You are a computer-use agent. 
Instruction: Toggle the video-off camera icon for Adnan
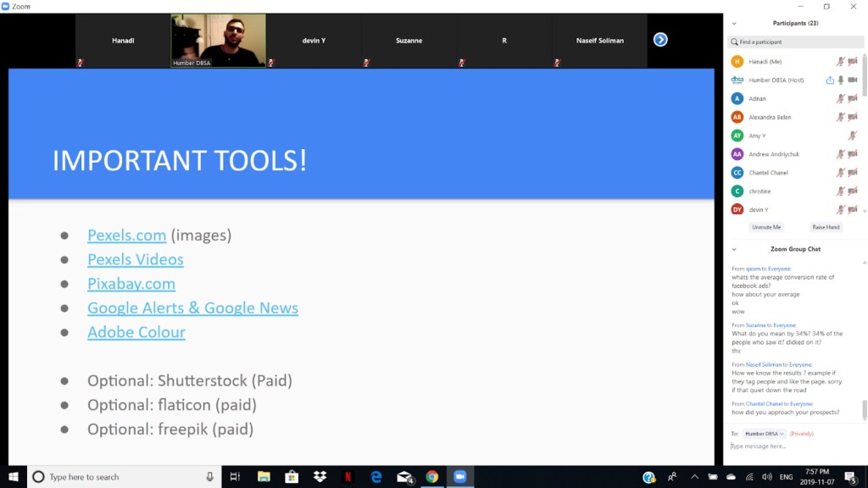pos(853,98)
